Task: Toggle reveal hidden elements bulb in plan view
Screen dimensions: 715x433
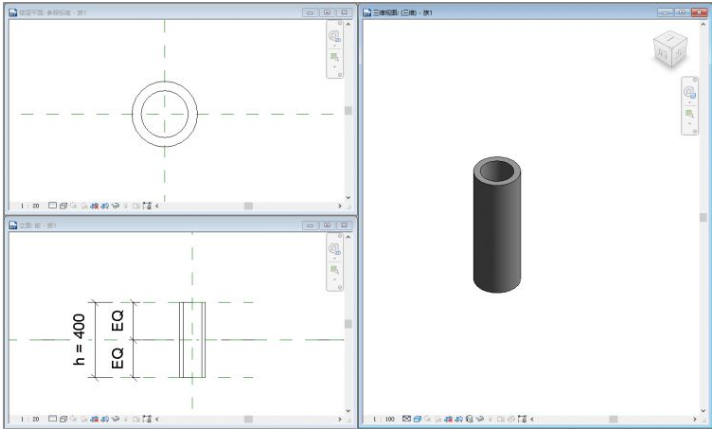Action: (125, 206)
